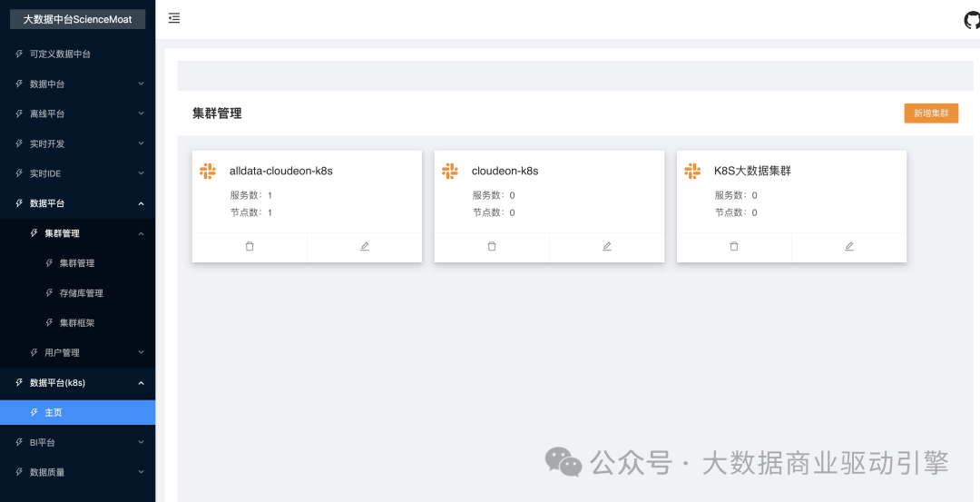Open the alldata-cloudeon-k8s cluster title
This screenshot has width=980, height=502.
pos(280,171)
